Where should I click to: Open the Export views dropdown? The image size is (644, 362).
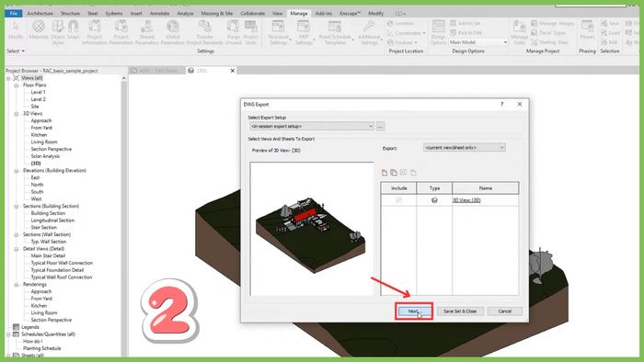pyautogui.click(x=464, y=147)
